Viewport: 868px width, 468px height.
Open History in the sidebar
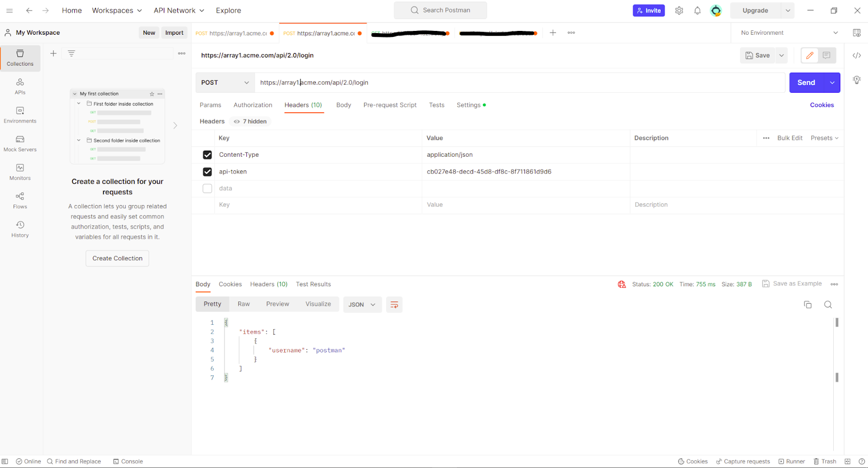[x=20, y=229]
